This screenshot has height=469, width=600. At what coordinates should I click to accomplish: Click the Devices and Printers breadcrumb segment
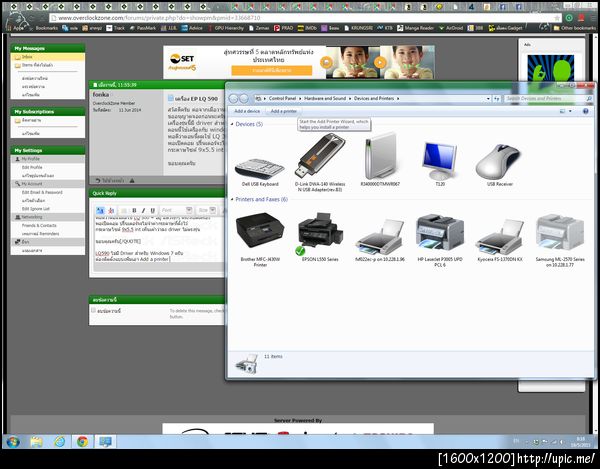pos(374,99)
